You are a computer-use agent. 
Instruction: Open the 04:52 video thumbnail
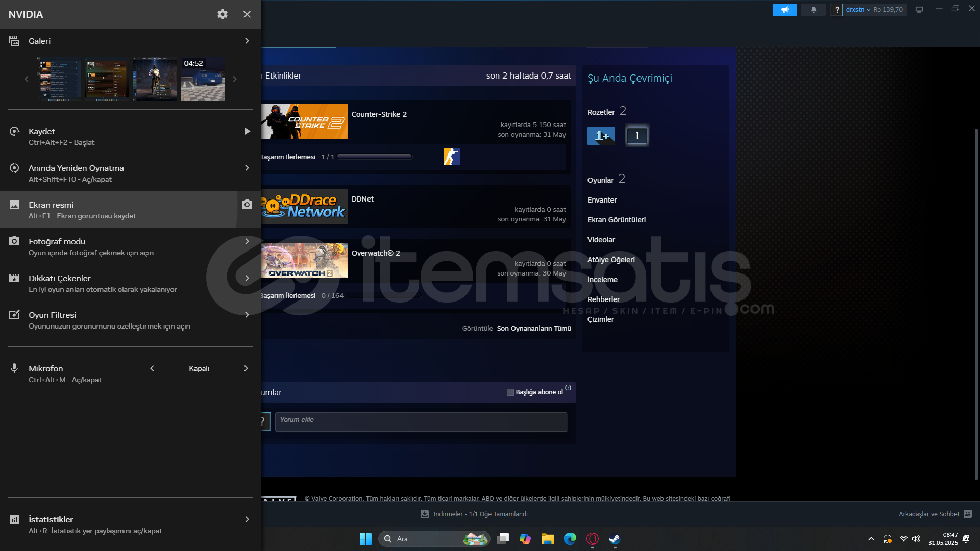[x=203, y=79]
